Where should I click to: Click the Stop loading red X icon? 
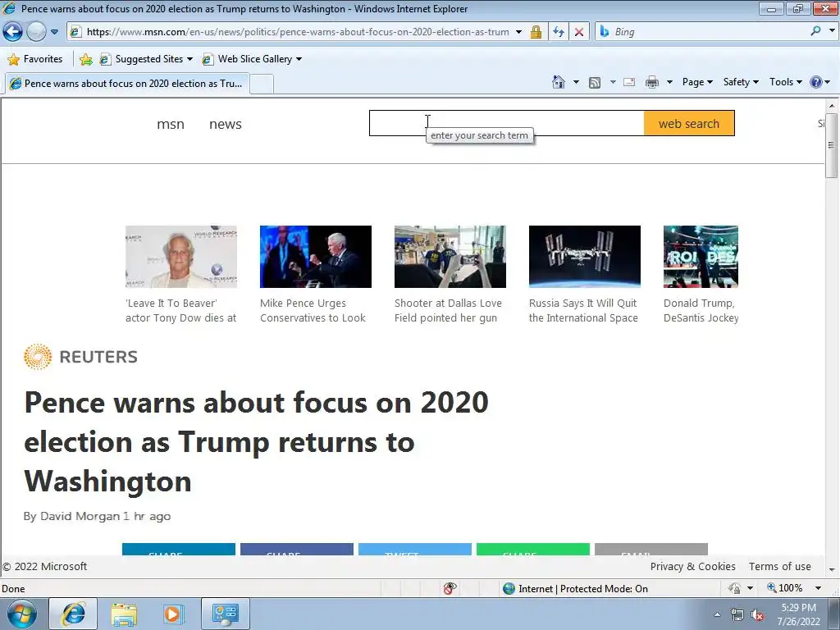pyautogui.click(x=579, y=32)
